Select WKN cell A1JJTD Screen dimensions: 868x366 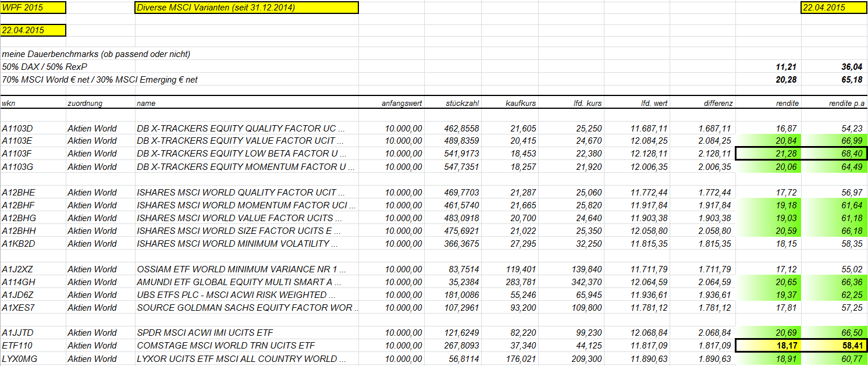point(18,333)
